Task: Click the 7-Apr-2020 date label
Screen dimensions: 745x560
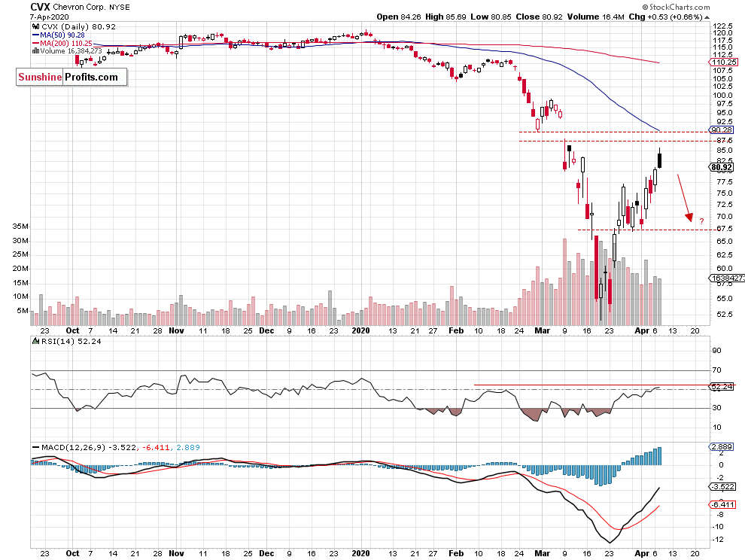Action: click(x=50, y=17)
